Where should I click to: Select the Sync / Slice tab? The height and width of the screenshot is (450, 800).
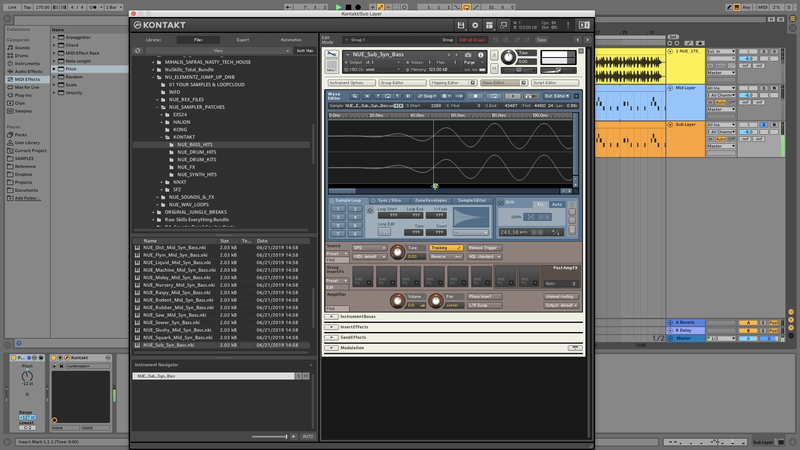tap(389, 201)
